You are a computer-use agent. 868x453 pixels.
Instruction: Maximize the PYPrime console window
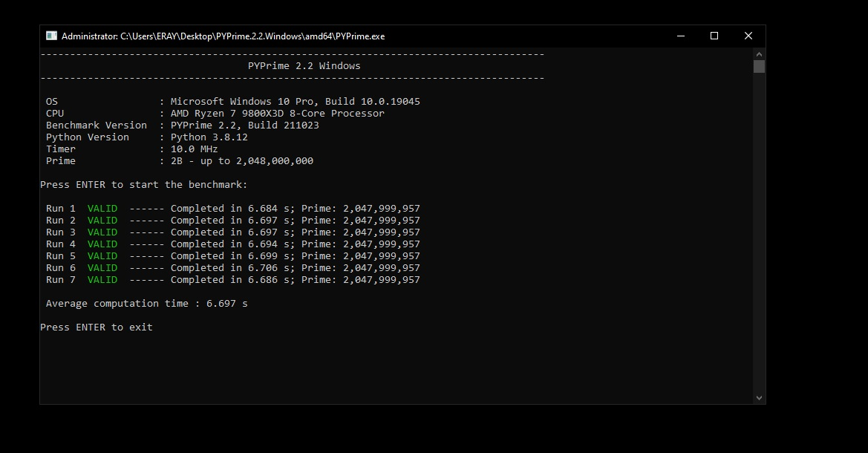coord(714,36)
